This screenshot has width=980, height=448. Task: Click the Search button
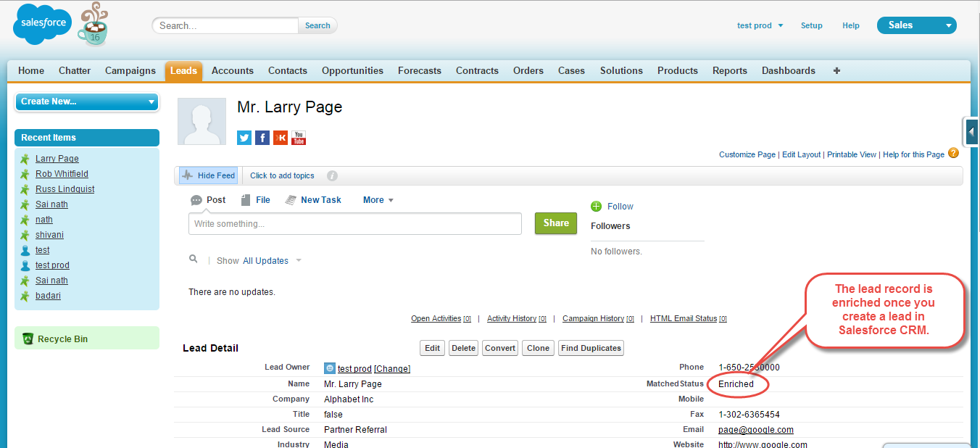coord(317,25)
